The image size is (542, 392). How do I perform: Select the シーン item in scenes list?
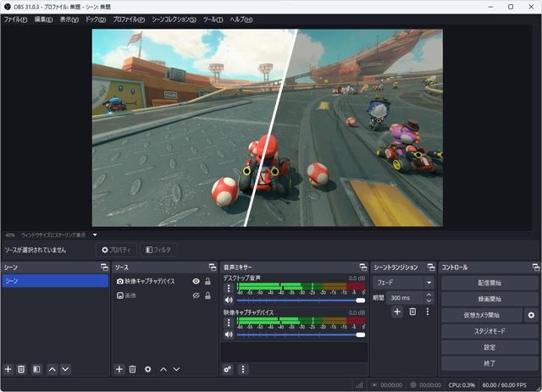point(55,281)
